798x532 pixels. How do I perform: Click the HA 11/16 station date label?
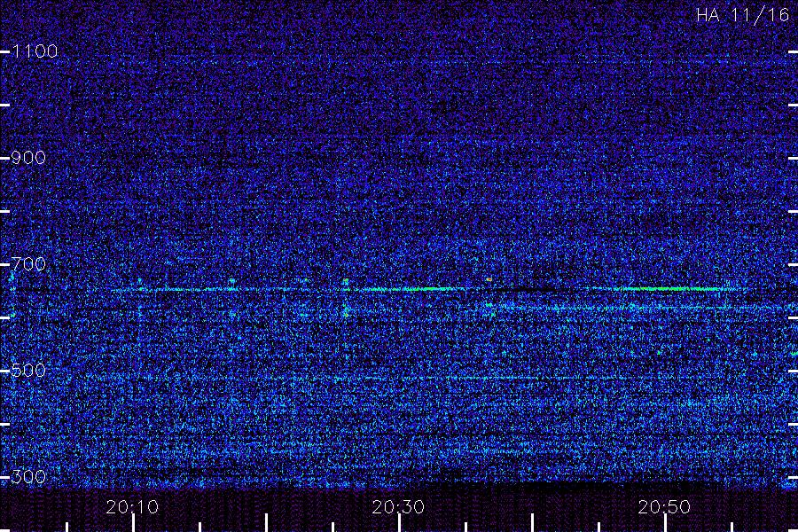click(x=742, y=15)
